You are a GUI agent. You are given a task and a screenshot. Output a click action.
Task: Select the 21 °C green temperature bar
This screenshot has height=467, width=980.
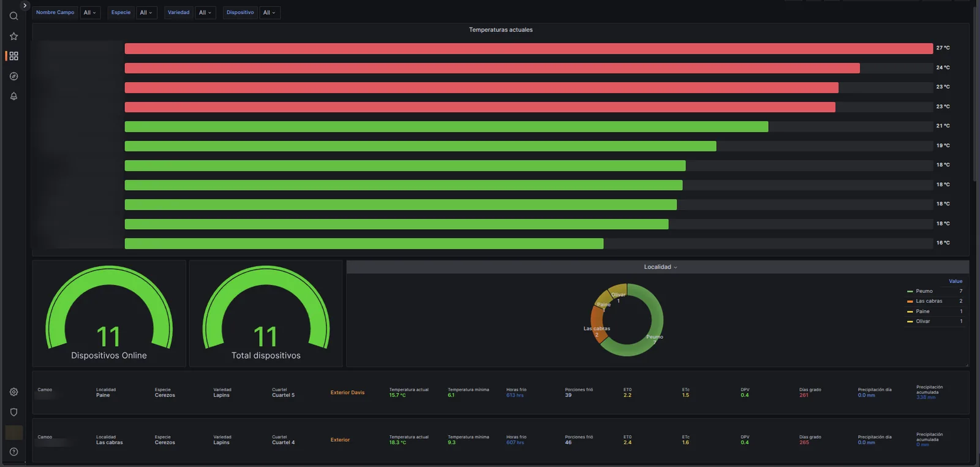(x=447, y=127)
